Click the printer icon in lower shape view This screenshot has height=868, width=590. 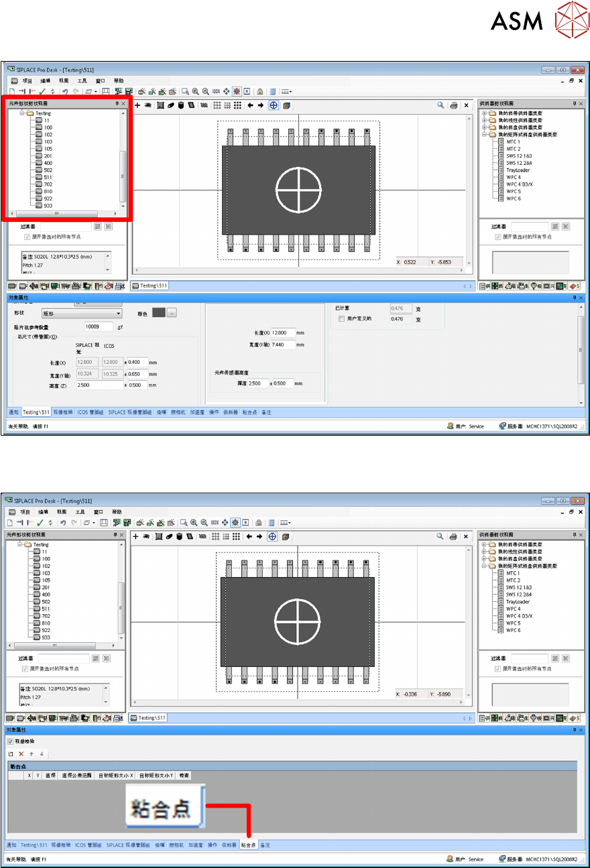tap(453, 536)
